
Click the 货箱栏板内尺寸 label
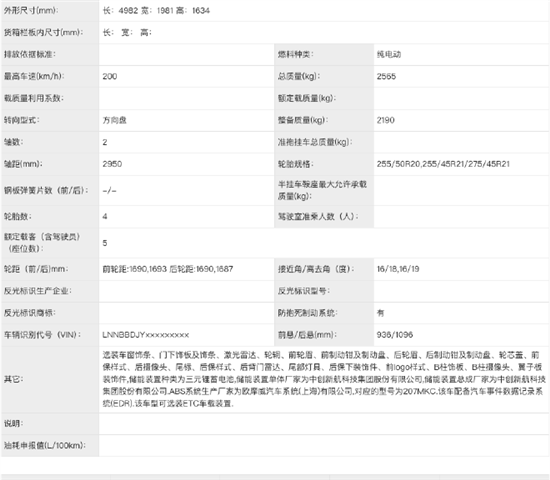pos(43,33)
